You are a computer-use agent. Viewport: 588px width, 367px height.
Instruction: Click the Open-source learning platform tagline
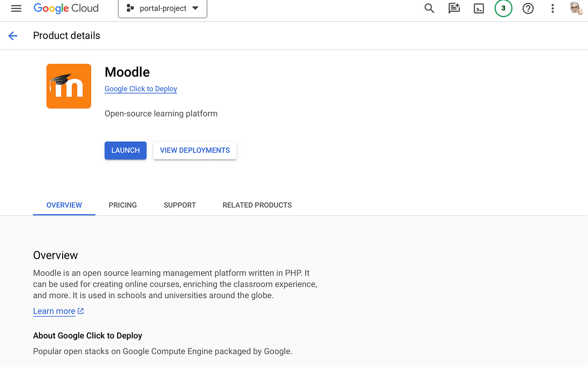[161, 114]
